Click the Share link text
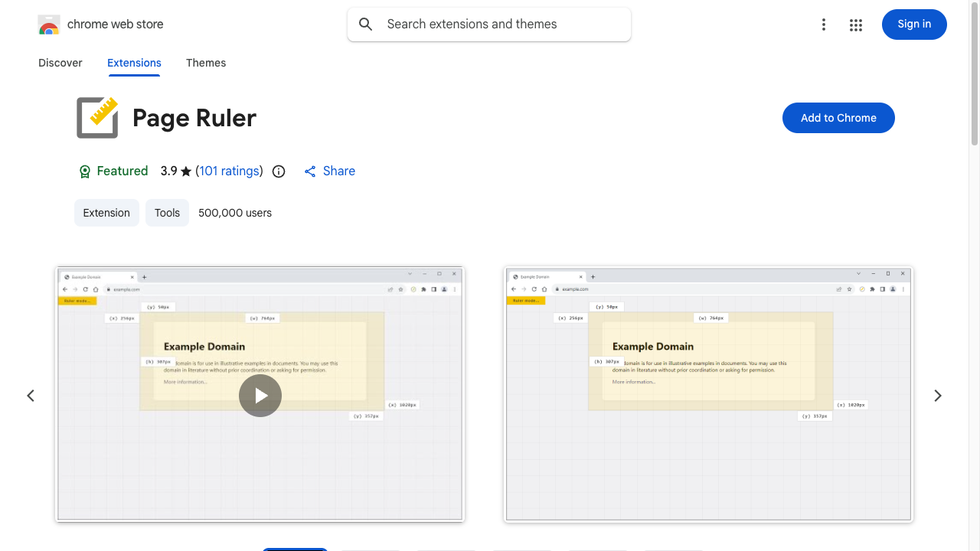 tap(339, 171)
